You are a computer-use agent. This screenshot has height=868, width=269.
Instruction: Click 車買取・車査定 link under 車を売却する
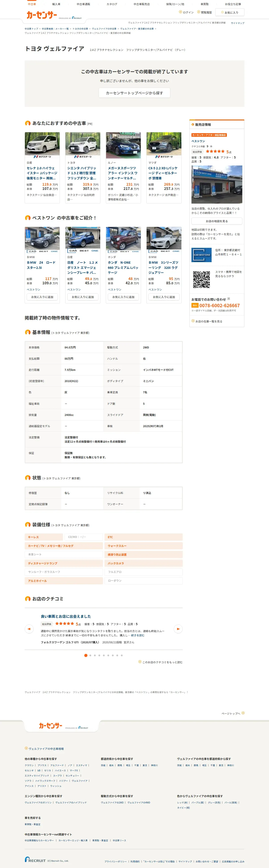32,824
